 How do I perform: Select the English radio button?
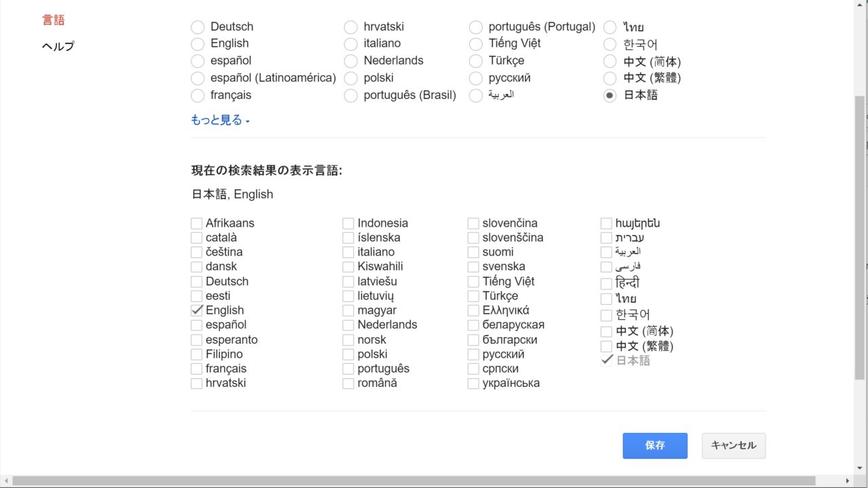pyautogui.click(x=197, y=44)
